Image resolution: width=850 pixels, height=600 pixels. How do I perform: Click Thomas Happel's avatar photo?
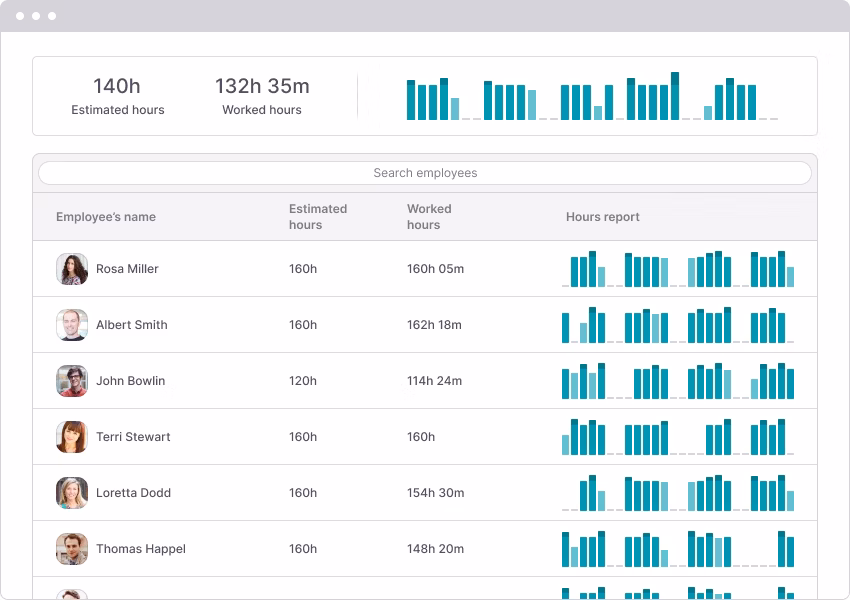[71, 549]
